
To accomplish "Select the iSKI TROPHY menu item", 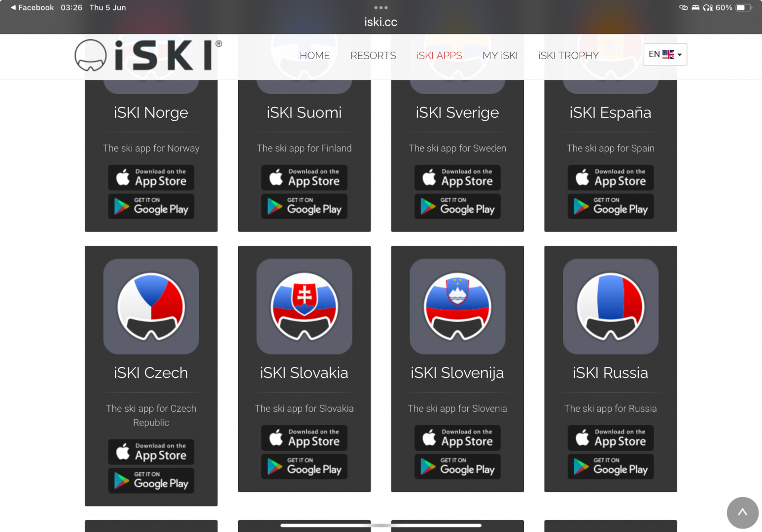I will [569, 56].
